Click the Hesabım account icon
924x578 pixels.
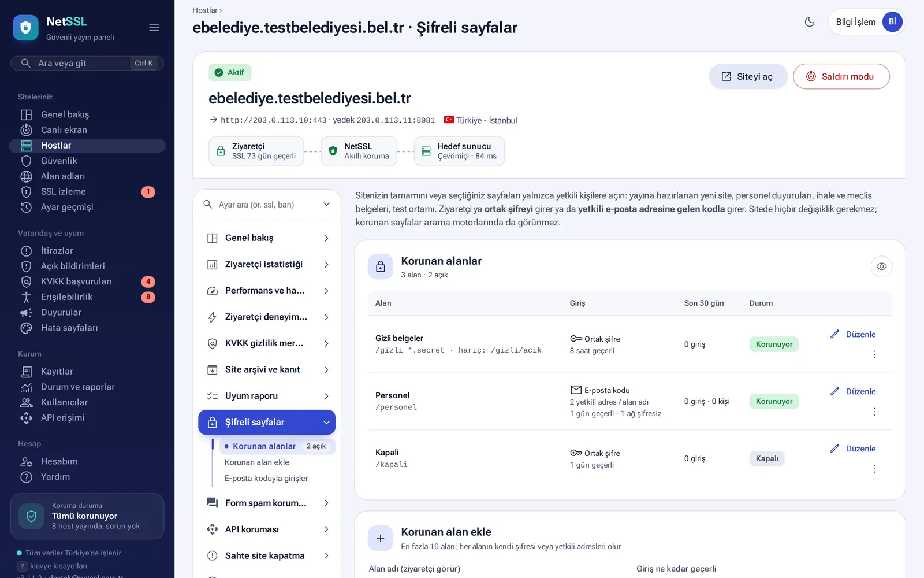26,461
